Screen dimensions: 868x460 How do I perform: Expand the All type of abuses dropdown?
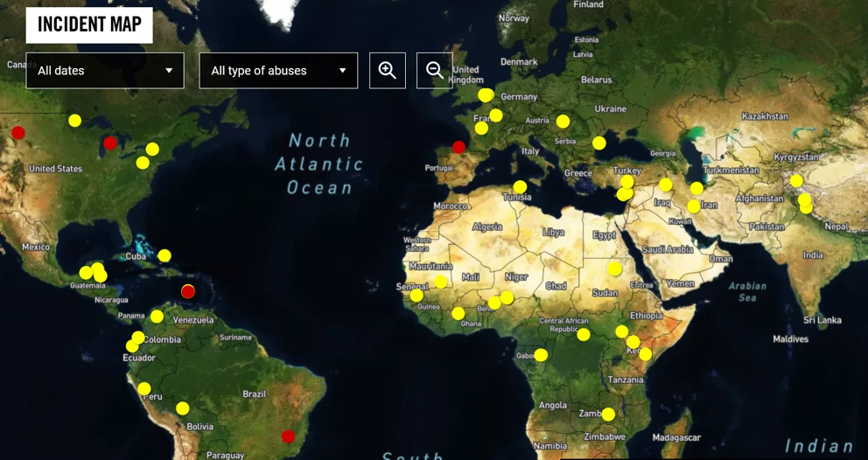278,71
